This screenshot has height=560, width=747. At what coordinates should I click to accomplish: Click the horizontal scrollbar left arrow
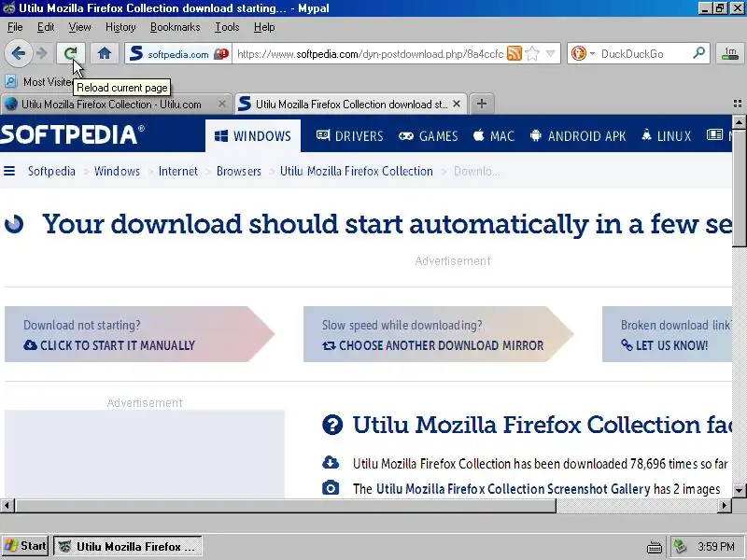point(7,505)
